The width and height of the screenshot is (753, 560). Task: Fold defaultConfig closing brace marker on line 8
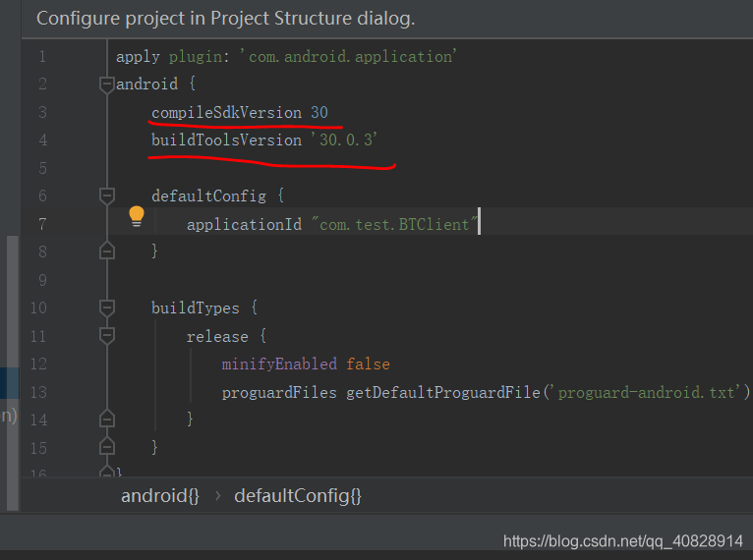coord(106,251)
